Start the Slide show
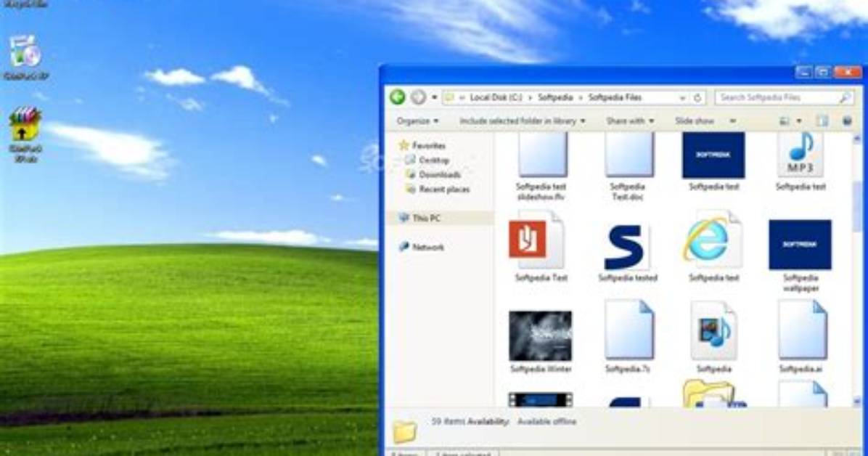This screenshot has height=456, width=868. [x=694, y=121]
